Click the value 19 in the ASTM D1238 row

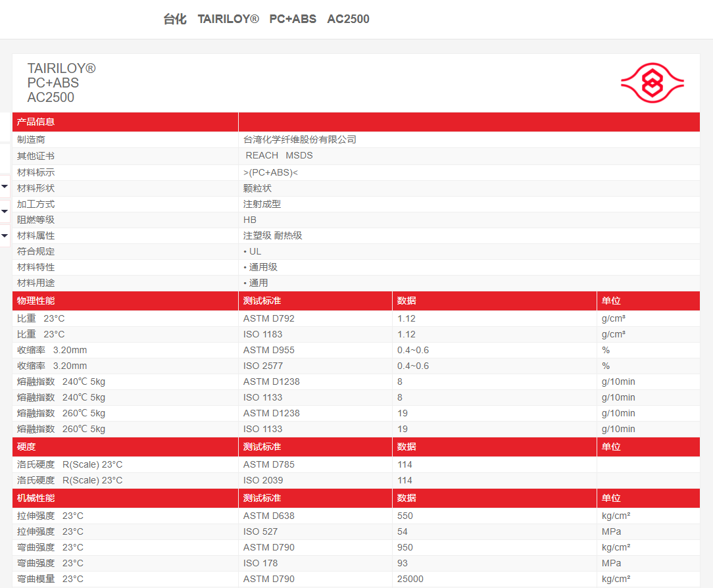pyautogui.click(x=403, y=413)
